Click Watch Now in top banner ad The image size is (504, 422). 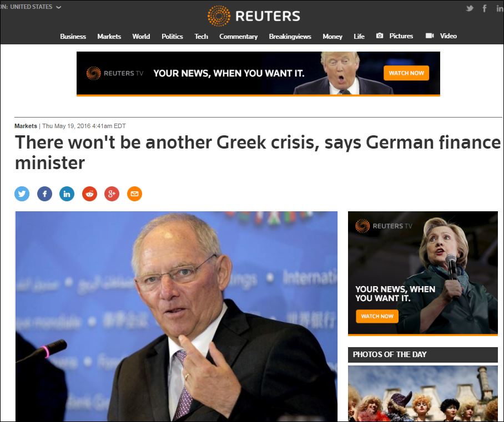pyautogui.click(x=406, y=73)
